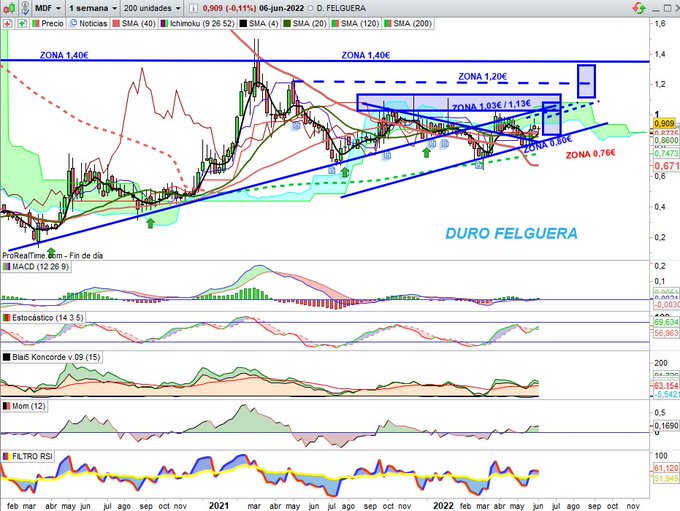Open the FILTRO RSI panel label
The image size is (680, 511).
coord(28,456)
